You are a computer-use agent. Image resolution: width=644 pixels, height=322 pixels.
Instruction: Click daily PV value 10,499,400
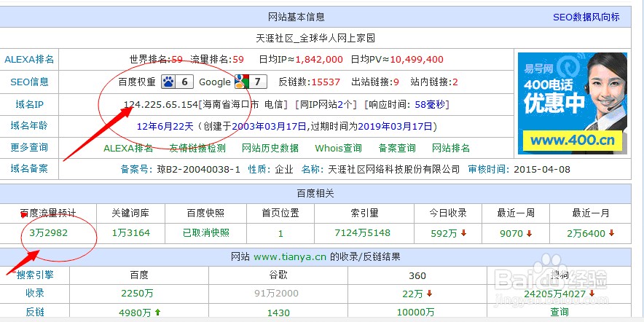click(417, 60)
